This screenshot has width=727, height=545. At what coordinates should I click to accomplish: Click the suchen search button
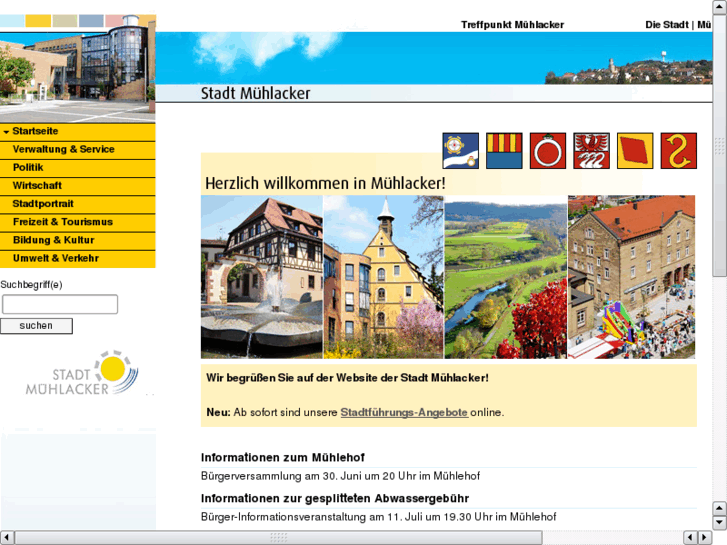click(x=36, y=326)
